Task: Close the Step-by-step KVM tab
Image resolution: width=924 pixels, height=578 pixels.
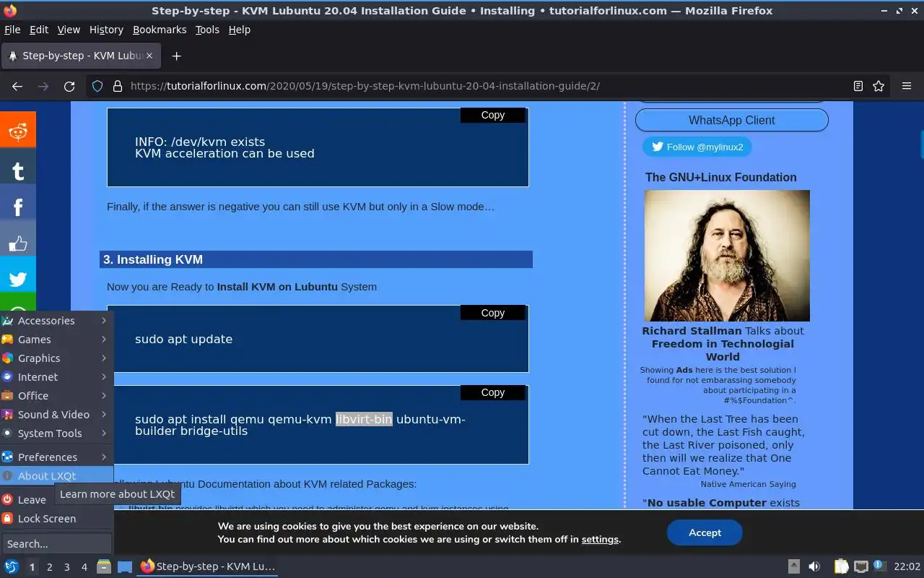Action: tap(149, 56)
